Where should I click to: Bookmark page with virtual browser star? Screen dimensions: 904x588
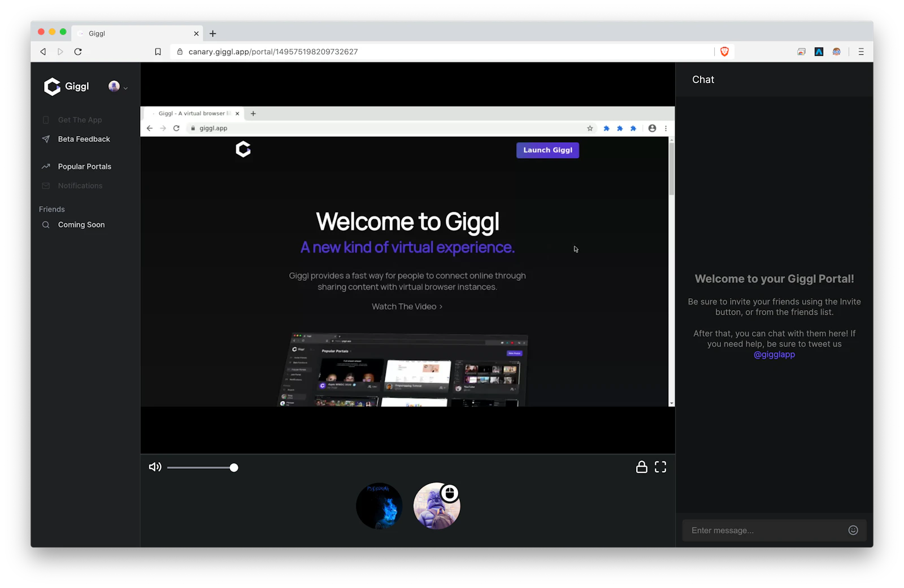point(590,128)
